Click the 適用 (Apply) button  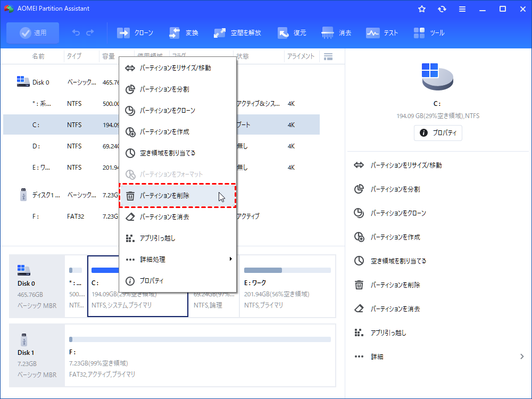32,33
